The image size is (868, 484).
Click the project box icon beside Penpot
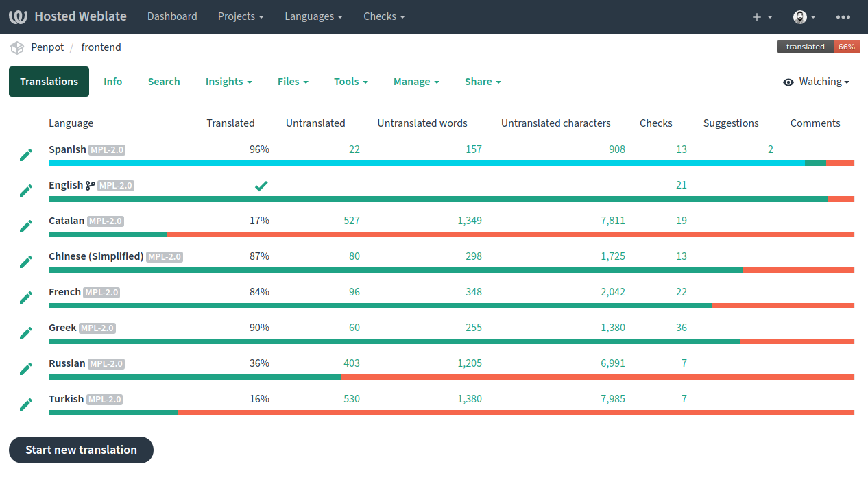[x=17, y=47]
